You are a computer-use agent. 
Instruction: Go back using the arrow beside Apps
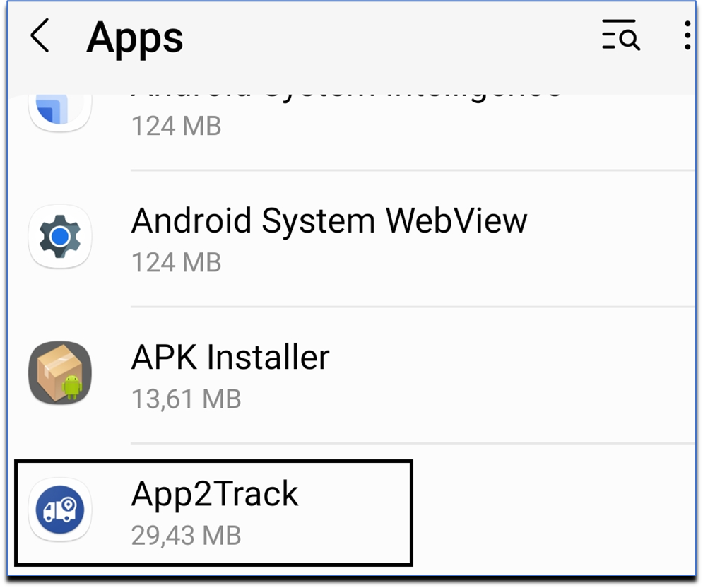click(40, 35)
